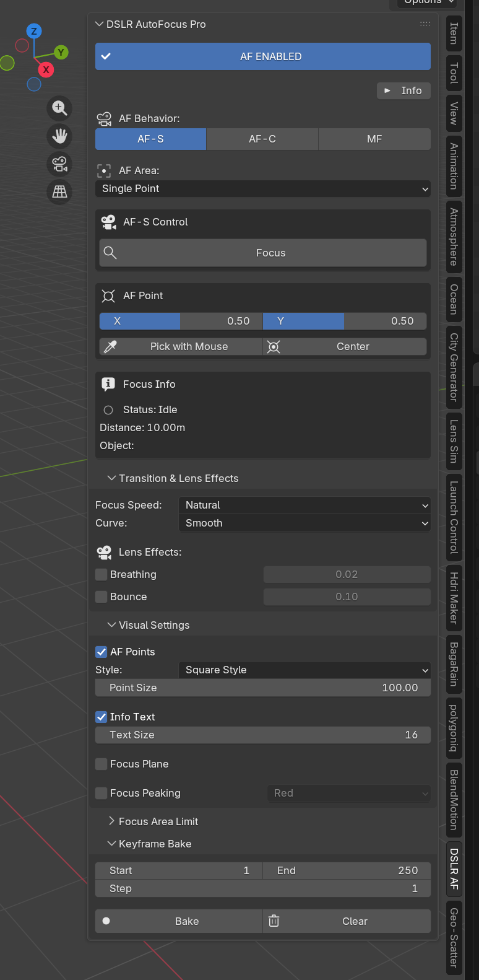
Task: Click the Bake keyframes button
Action: [x=179, y=921]
